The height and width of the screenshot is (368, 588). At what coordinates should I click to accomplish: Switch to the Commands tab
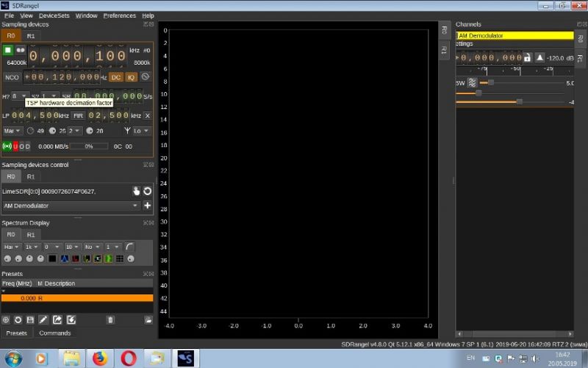pyautogui.click(x=54, y=333)
